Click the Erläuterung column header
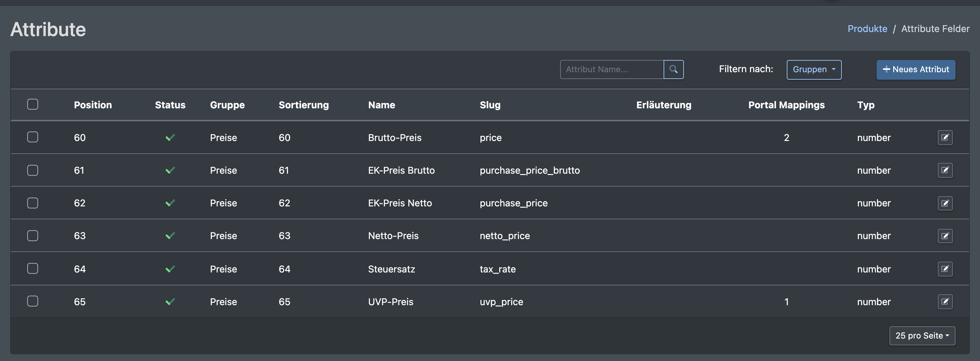This screenshot has width=980, height=361. tap(664, 105)
